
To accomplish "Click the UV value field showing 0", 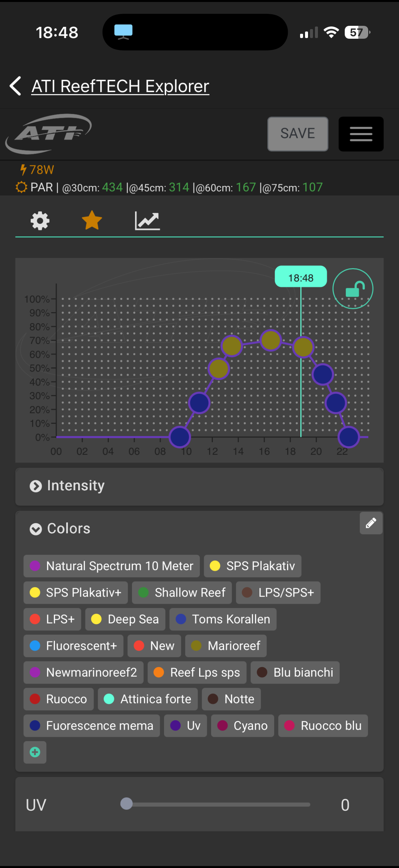I will 345,805.
